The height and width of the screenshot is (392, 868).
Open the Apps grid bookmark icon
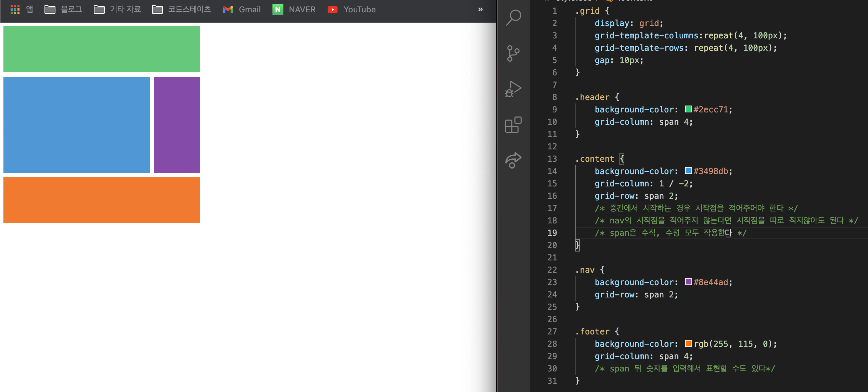(15, 10)
